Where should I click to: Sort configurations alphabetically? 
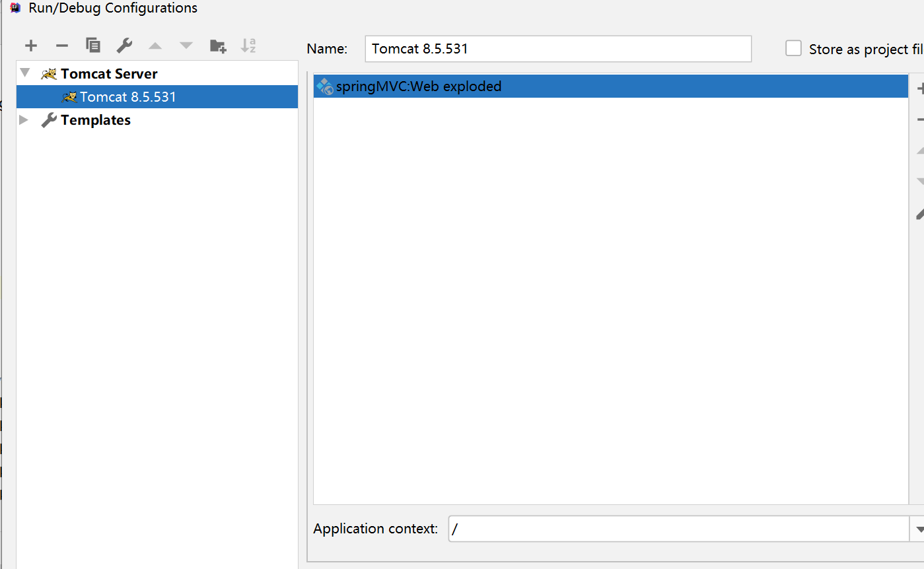click(x=248, y=46)
